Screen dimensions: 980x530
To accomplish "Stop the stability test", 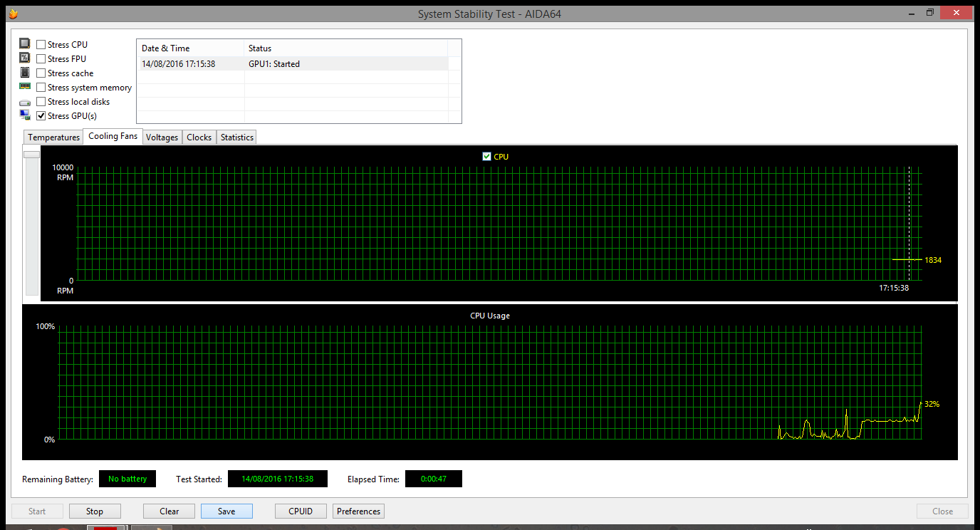I will pyautogui.click(x=95, y=511).
